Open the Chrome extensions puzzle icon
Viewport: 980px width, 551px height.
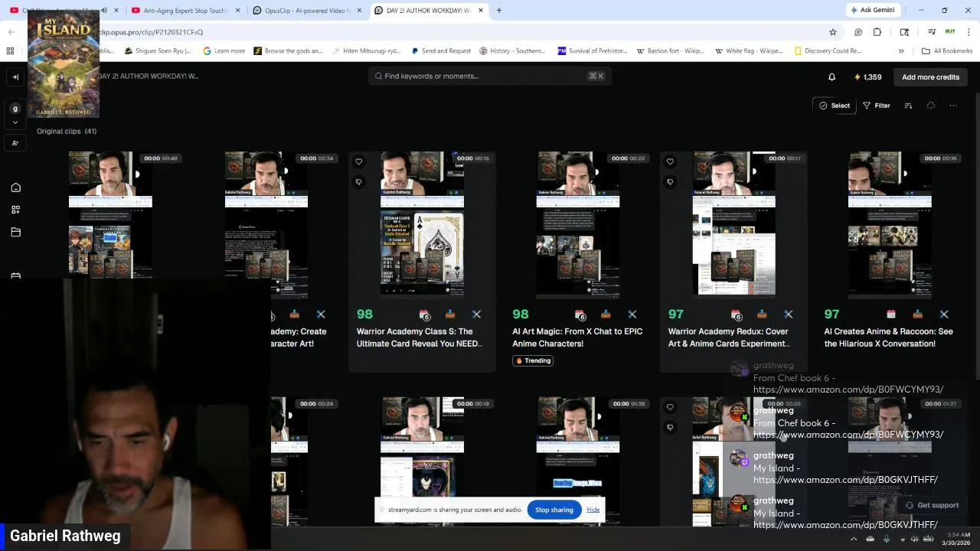pyautogui.click(x=877, y=32)
